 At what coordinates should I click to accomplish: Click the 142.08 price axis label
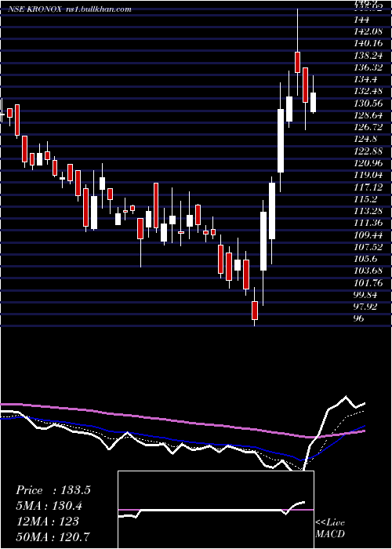[368, 32]
